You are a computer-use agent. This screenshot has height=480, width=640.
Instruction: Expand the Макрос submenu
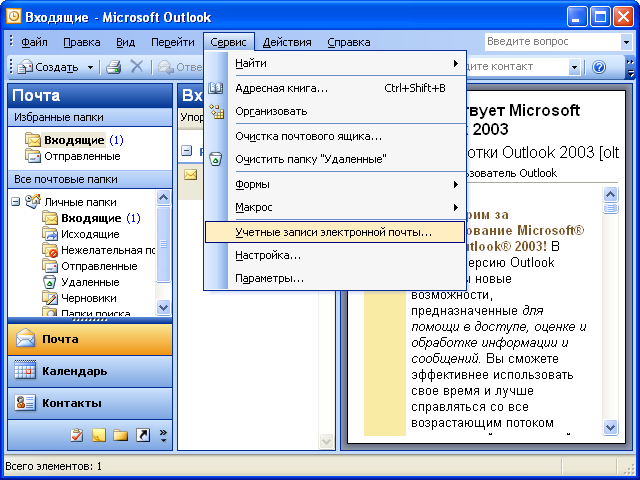[456, 207]
